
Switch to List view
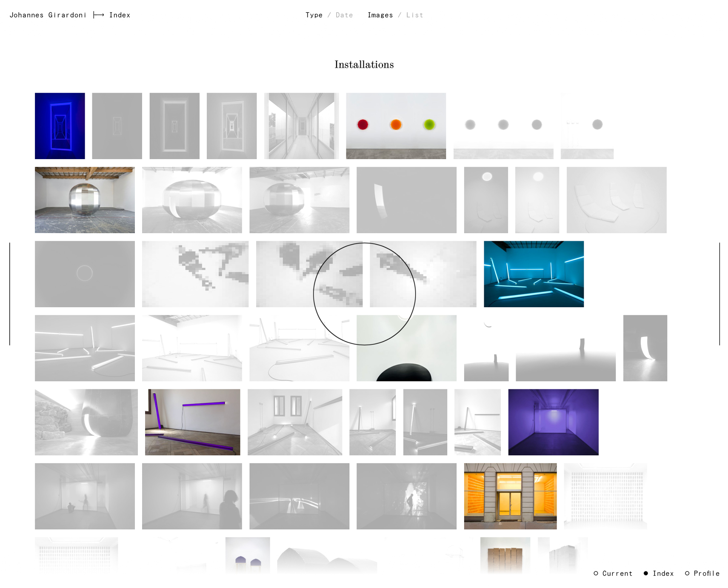(414, 15)
